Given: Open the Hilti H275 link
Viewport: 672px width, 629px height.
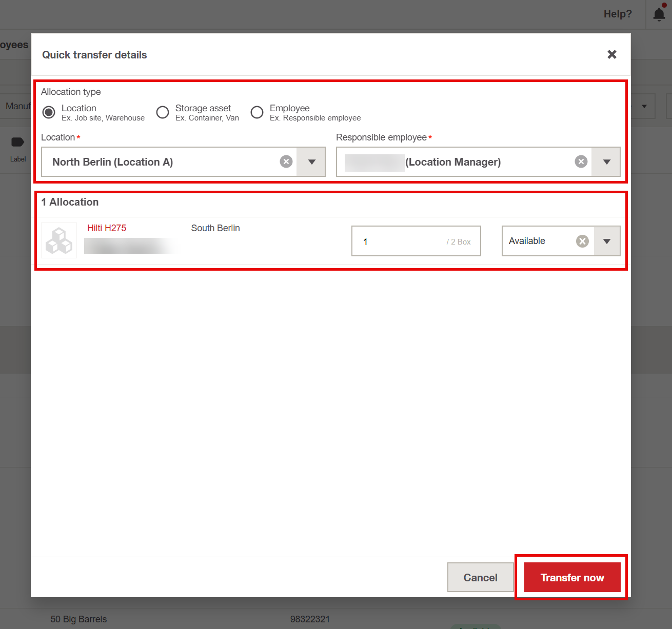Looking at the screenshot, I should tap(107, 228).
